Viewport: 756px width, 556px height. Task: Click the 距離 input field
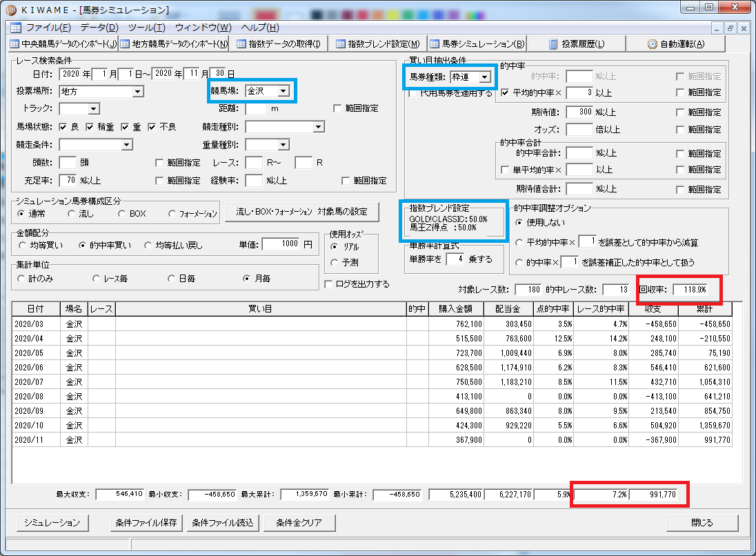pyautogui.click(x=256, y=108)
